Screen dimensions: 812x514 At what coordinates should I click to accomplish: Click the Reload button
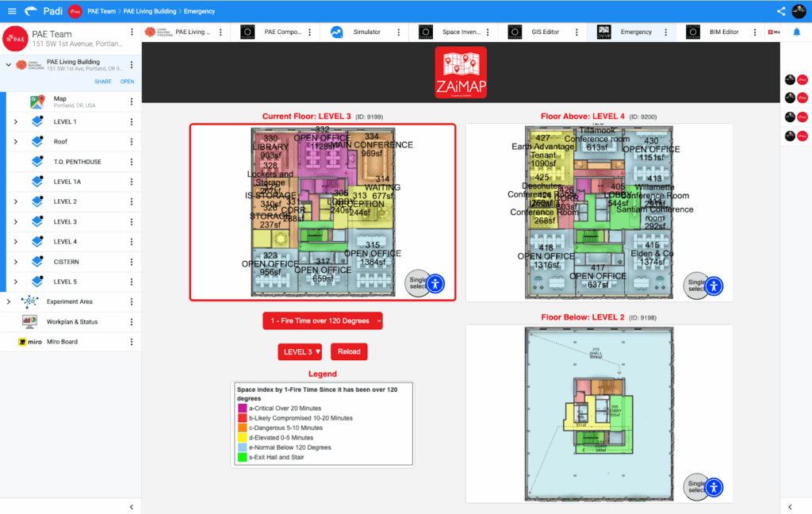(349, 351)
